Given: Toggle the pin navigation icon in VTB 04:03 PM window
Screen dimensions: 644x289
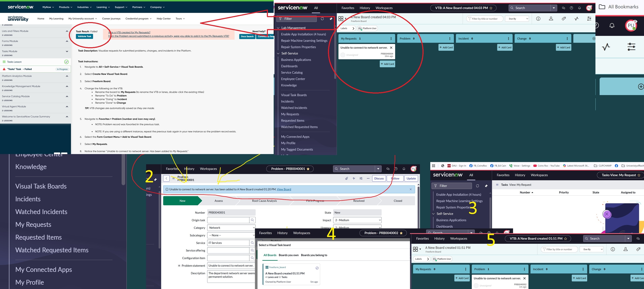Looking at the screenshot, I should coord(331,19).
